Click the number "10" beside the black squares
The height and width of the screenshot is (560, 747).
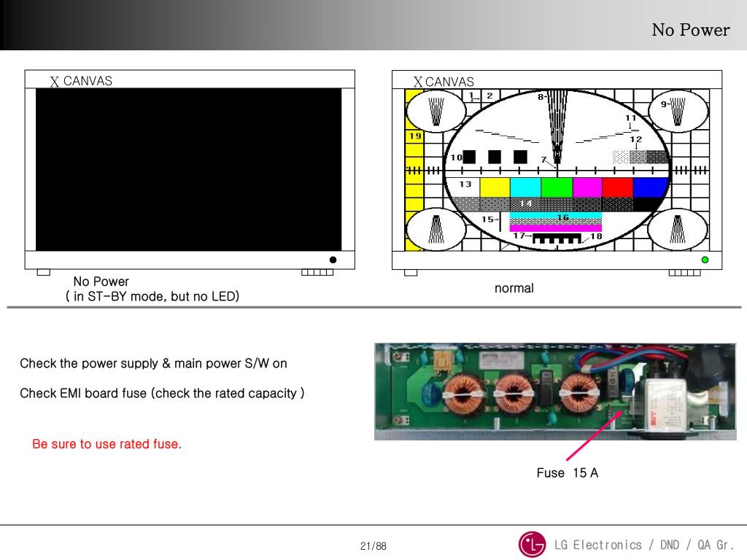pyautogui.click(x=456, y=157)
